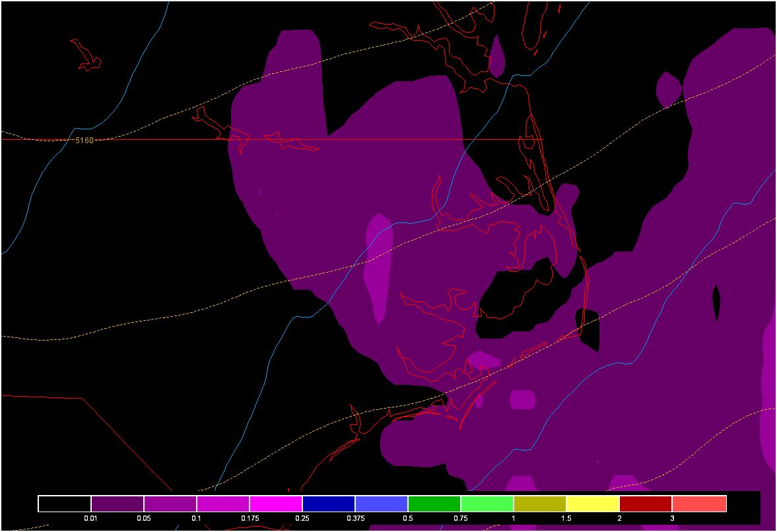Choose the dark red 2–3 legend swatch
Viewport: 777px width, 532px height.
pos(646,504)
